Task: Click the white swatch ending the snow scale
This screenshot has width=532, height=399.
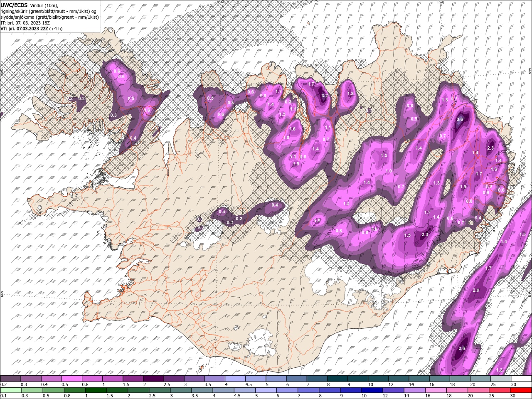Action: (x=521, y=379)
